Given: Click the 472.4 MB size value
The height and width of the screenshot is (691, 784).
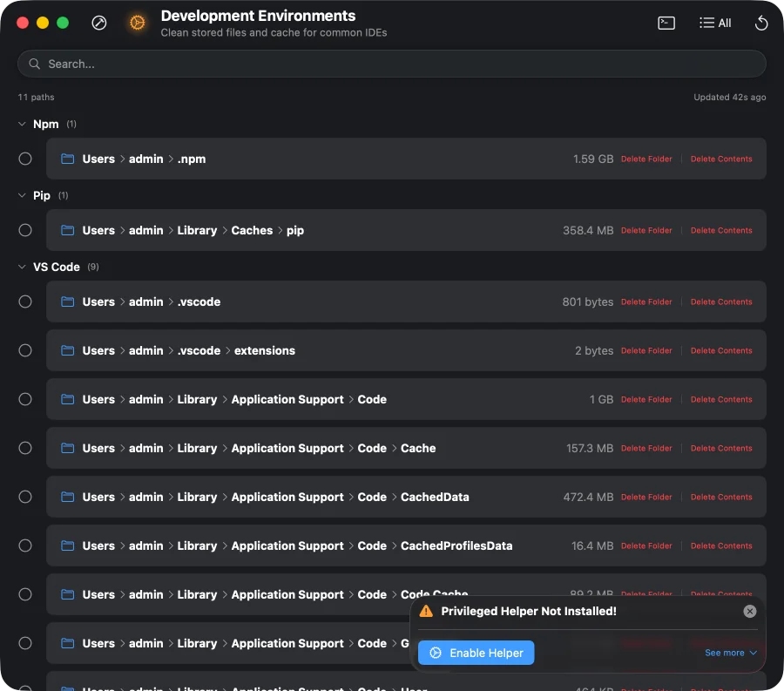Looking at the screenshot, I should 588,497.
